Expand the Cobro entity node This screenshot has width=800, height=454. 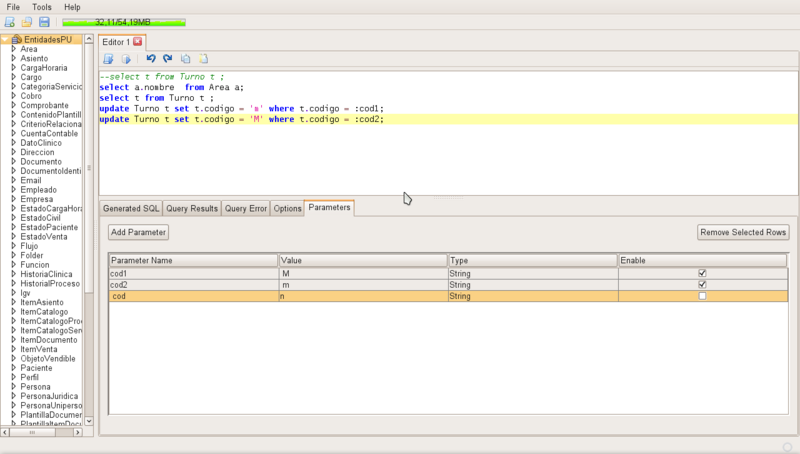(x=14, y=96)
